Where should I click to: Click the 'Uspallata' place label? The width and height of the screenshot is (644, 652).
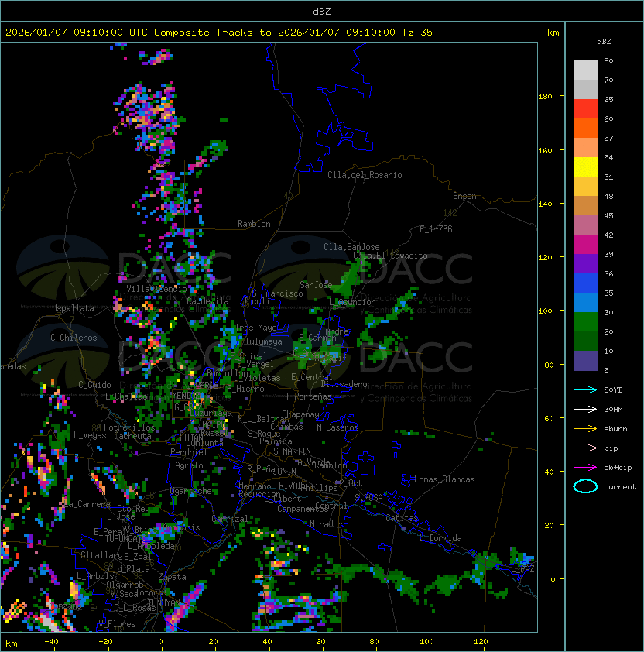click(x=73, y=308)
